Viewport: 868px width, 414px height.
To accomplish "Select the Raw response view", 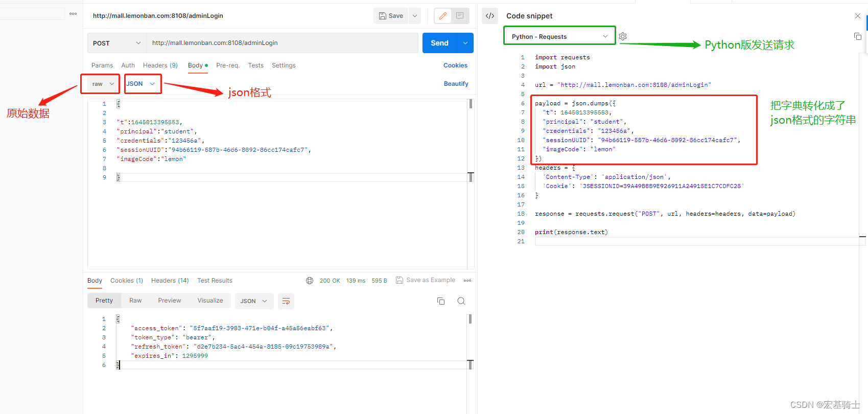I will click(135, 301).
